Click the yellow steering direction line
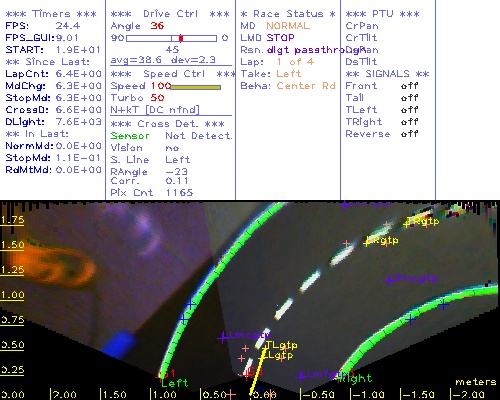Image resolution: width=500 pixels, height=400 pixels. (x=258, y=371)
